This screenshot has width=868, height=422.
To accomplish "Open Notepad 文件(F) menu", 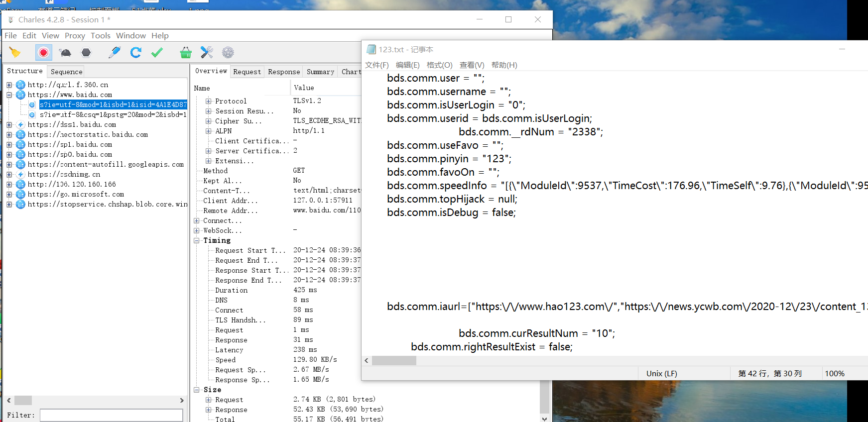I will 377,65.
